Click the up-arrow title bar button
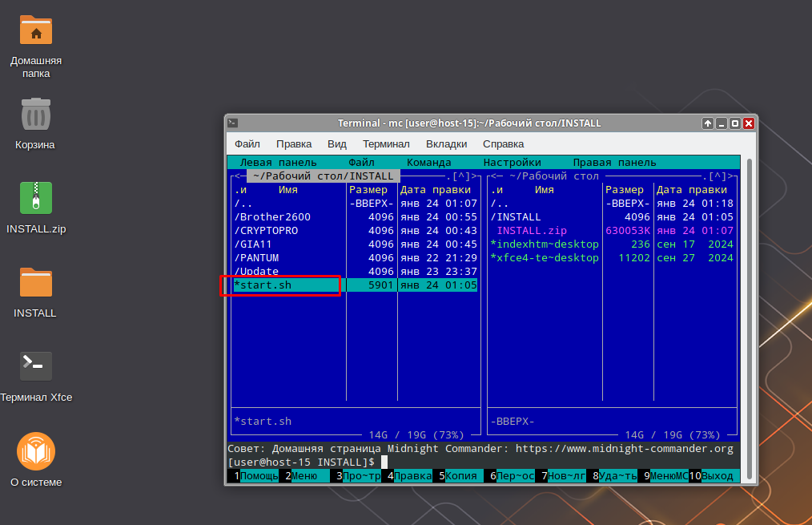Screen dimensions: 812x525 708,123
